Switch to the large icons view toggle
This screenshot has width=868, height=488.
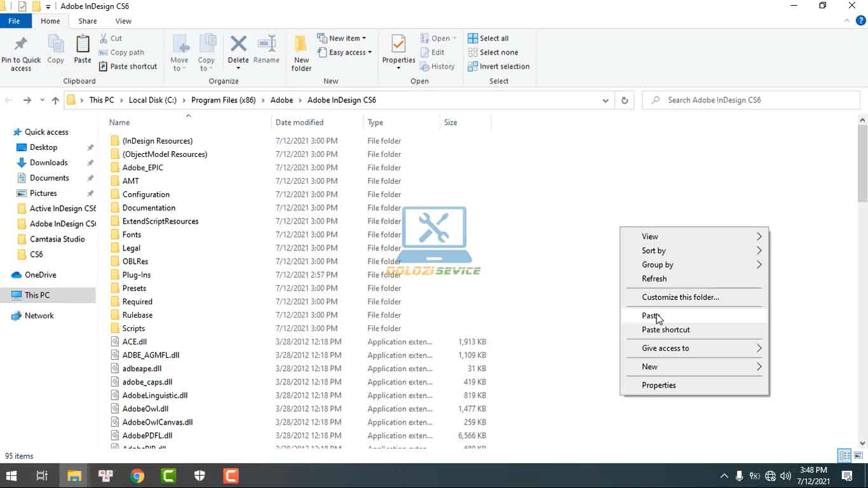point(857,456)
